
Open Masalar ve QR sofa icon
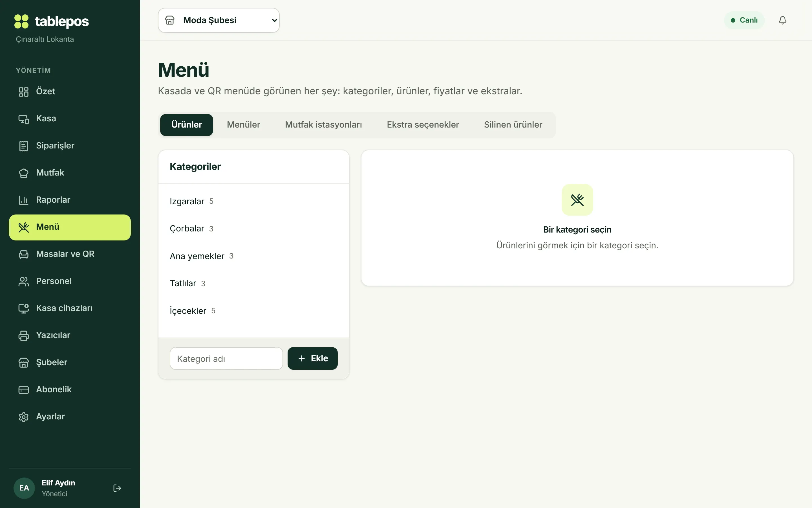(x=23, y=254)
